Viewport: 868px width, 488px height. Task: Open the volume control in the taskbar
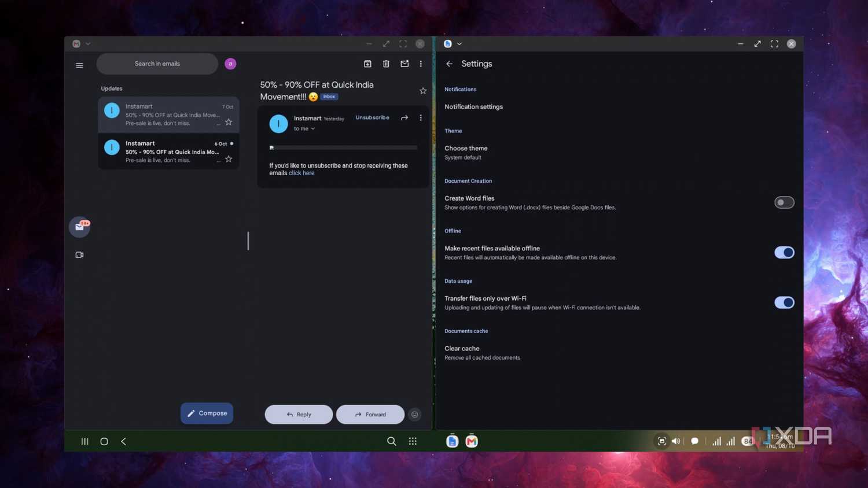pos(676,441)
